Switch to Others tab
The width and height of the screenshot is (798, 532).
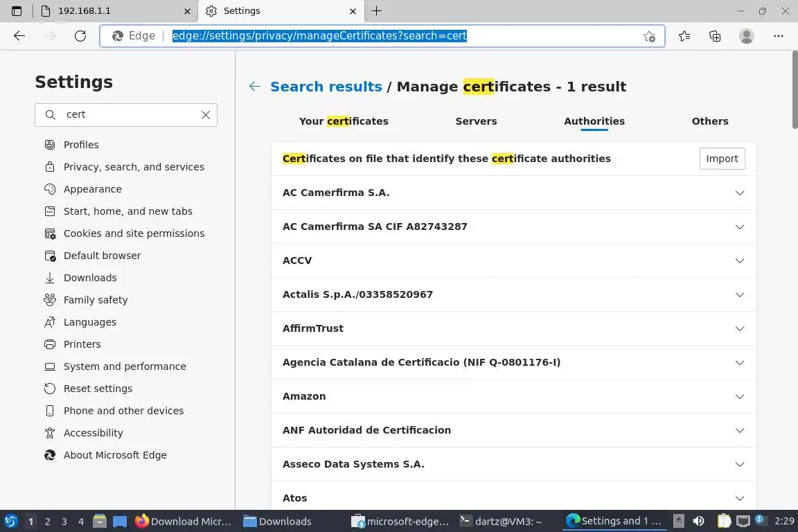pos(710,121)
